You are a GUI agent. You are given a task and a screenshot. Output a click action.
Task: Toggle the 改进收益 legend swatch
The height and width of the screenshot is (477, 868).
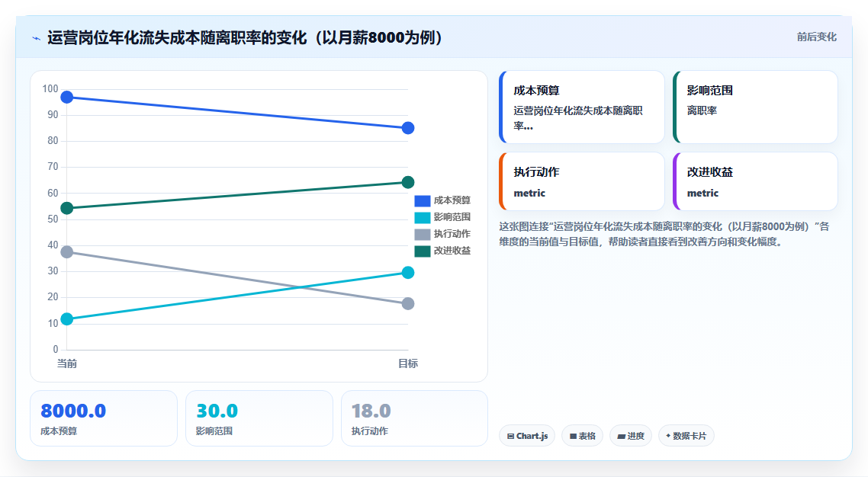pos(423,251)
